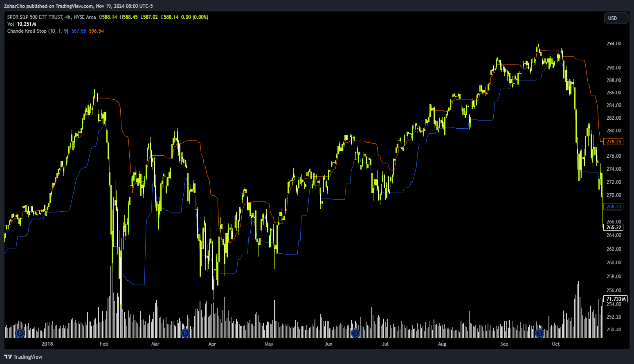The height and width of the screenshot is (364, 634).
Task: Click the Jul date axis label
Action: (x=385, y=344)
